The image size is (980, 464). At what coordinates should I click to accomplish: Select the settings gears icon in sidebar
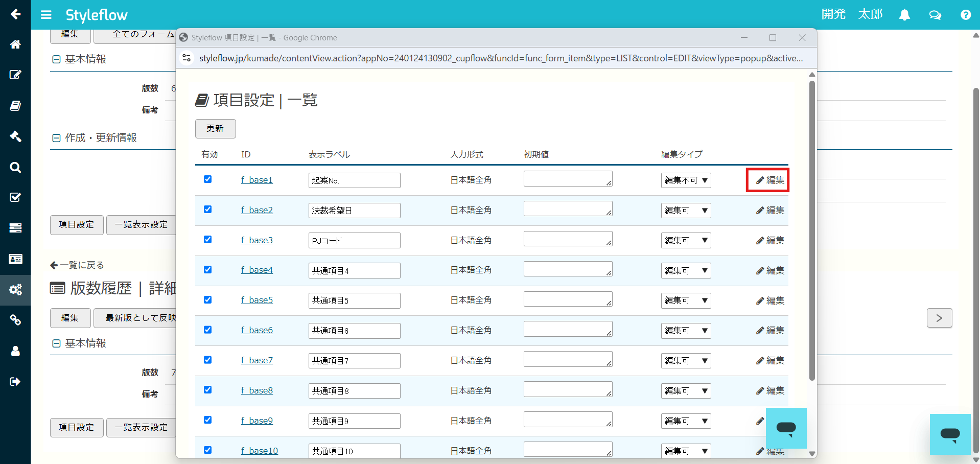point(15,290)
